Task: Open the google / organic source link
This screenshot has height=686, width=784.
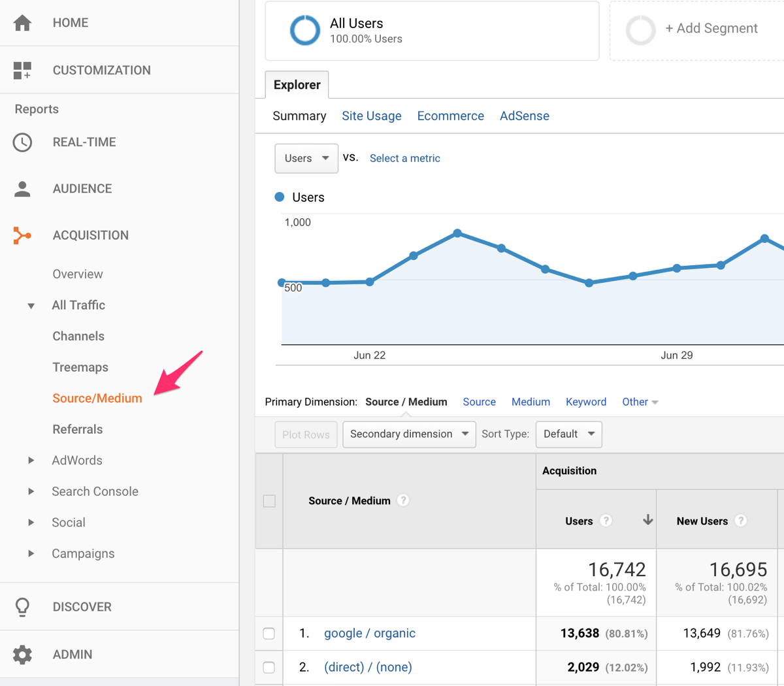Action: coord(369,633)
